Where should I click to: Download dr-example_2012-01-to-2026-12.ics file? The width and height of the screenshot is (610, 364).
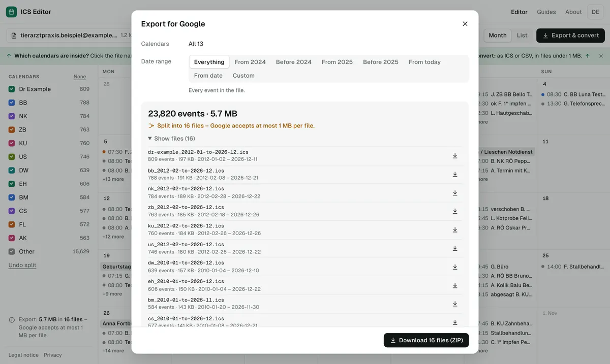[x=455, y=156]
